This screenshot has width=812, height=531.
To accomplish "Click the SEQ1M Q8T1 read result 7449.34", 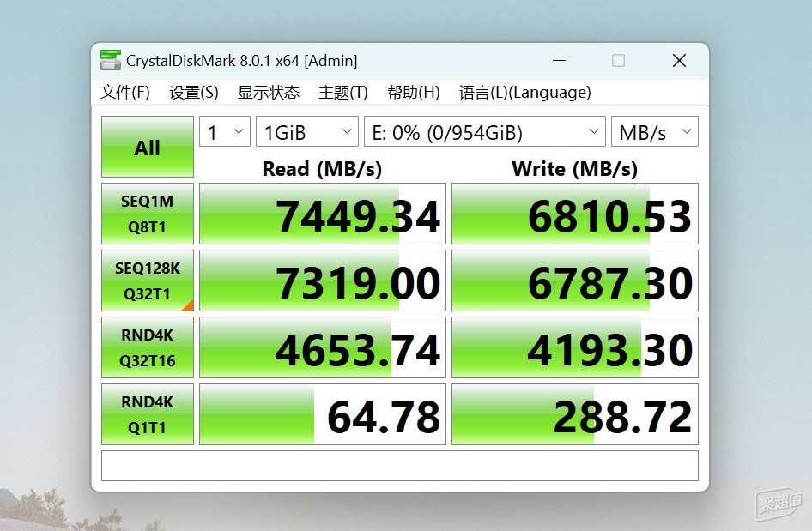I will [323, 214].
